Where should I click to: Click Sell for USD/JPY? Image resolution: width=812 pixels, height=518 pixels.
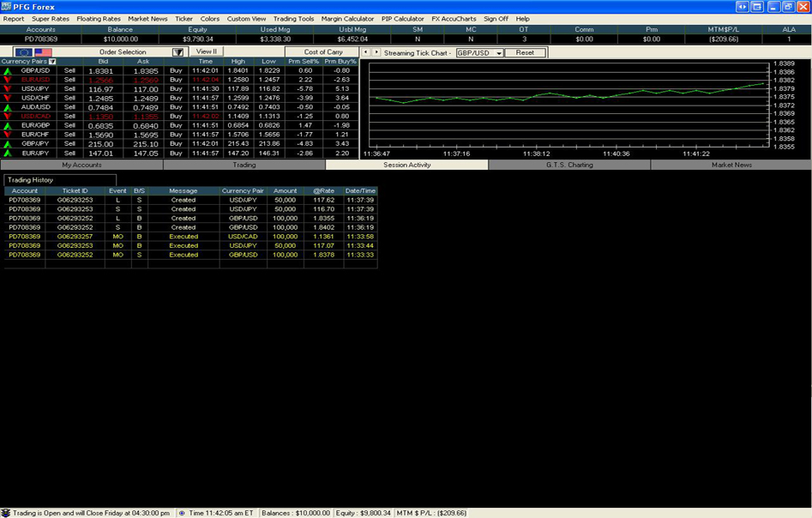(x=69, y=88)
